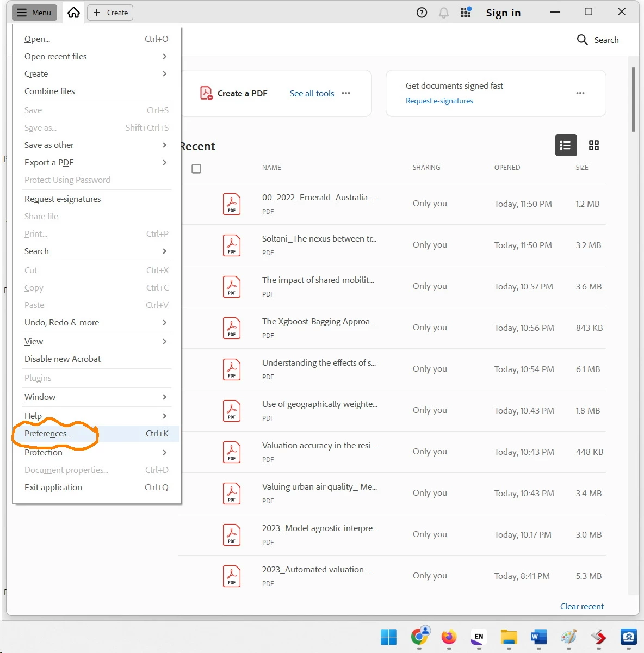Open Firefox from the taskbar

tap(449, 637)
